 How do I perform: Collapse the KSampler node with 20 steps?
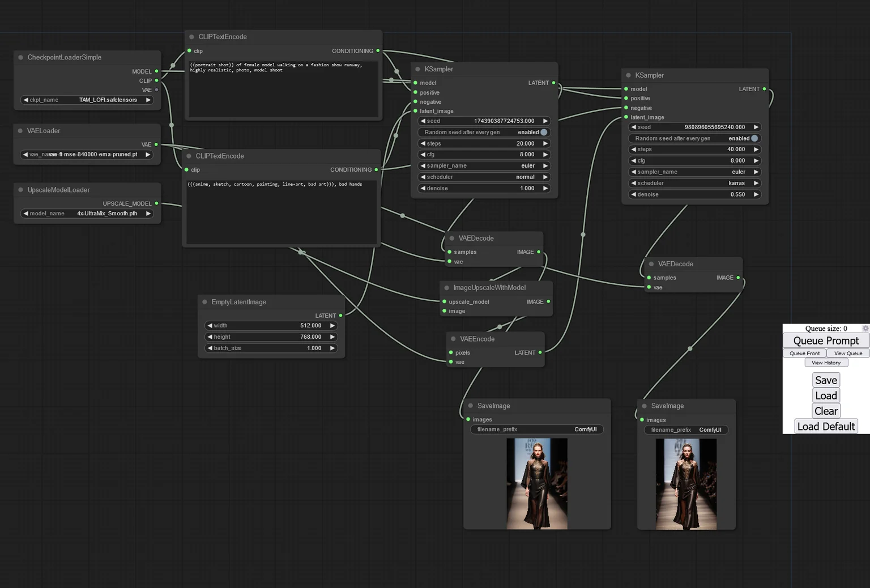418,69
